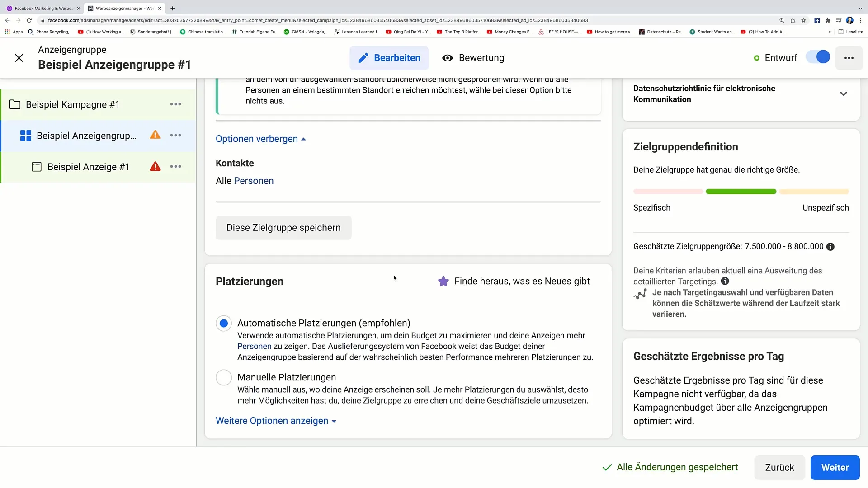Viewport: 868px width, 488px height.
Task: Select Automatische Platzierungen radio button
Action: coord(224,323)
